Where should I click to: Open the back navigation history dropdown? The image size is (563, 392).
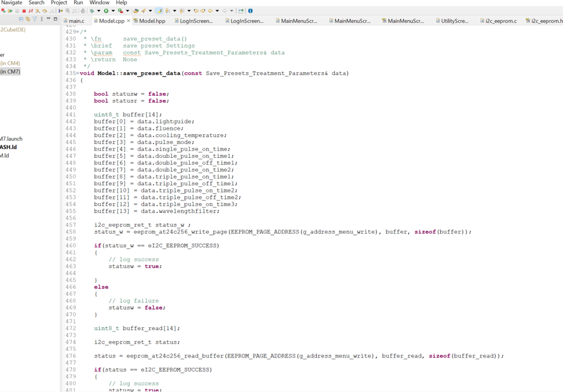point(217,10)
